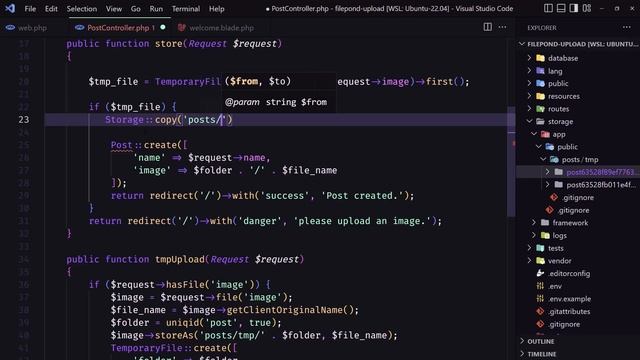The height and width of the screenshot is (360, 640).
Task: Open Explorer views and more actions menu
Action: [627, 27]
